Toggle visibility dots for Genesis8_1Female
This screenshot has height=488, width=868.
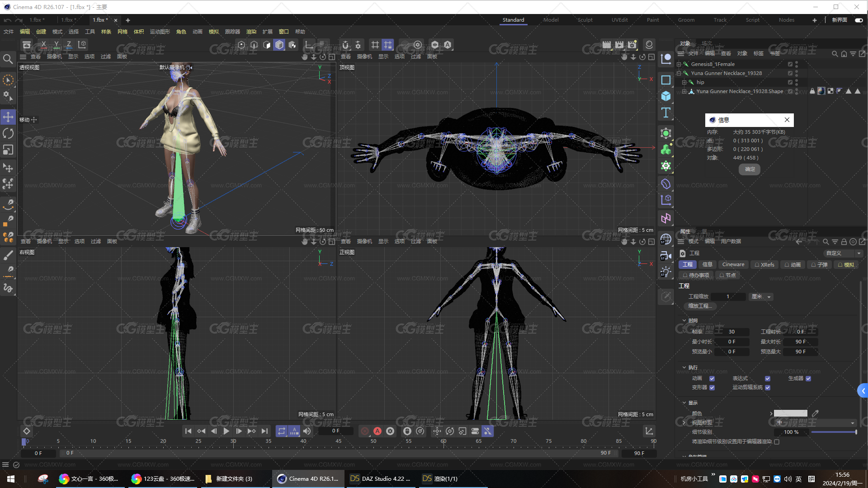pyautogui.click(x=797, y=64)
